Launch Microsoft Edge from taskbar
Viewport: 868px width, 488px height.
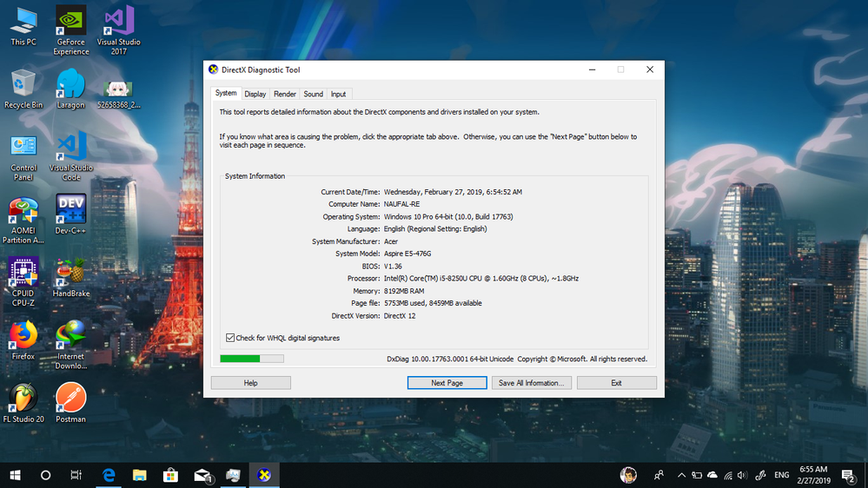(x=109, y=475)
